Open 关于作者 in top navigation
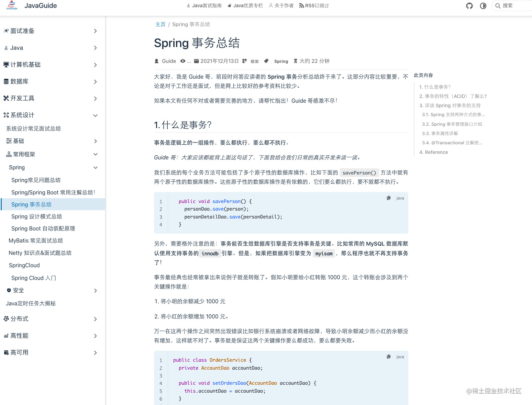The height and width of the screenshot is (405, 532). [x=281, y=5]
